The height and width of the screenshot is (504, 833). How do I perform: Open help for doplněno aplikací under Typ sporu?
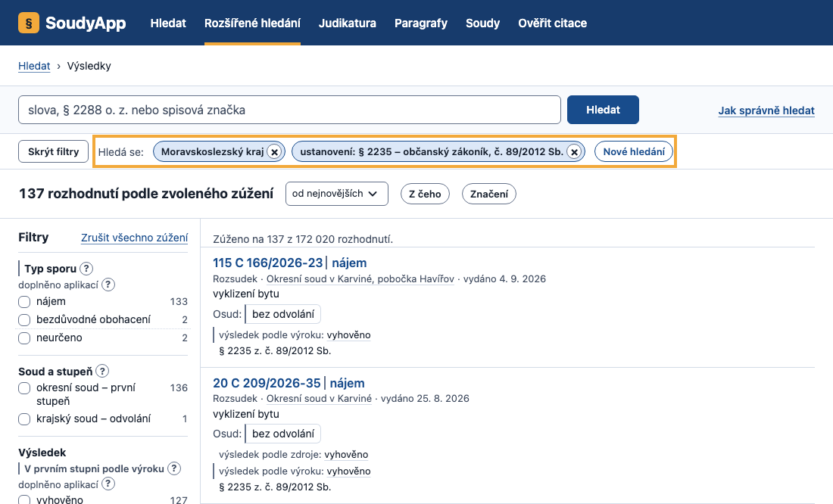tap(108, 285)
